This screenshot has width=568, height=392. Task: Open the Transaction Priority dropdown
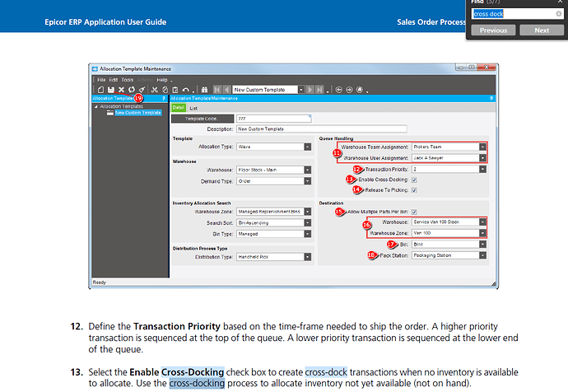[x=482, y=169]
